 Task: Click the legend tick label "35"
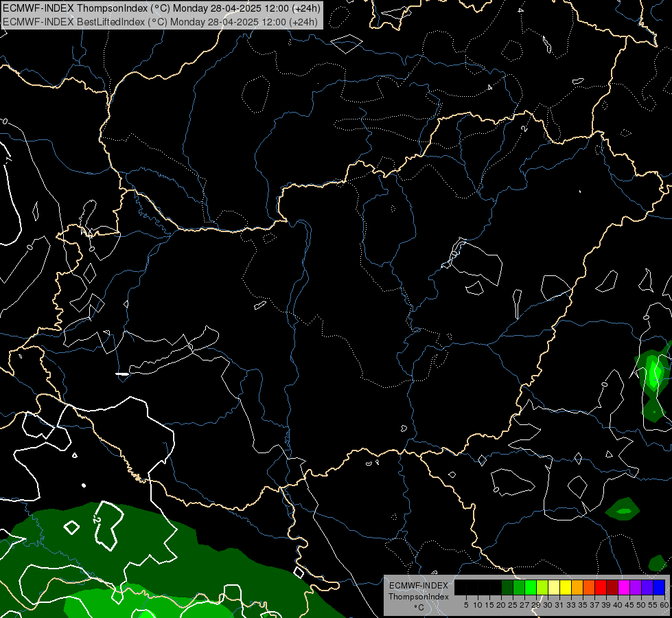coord(583,605)
